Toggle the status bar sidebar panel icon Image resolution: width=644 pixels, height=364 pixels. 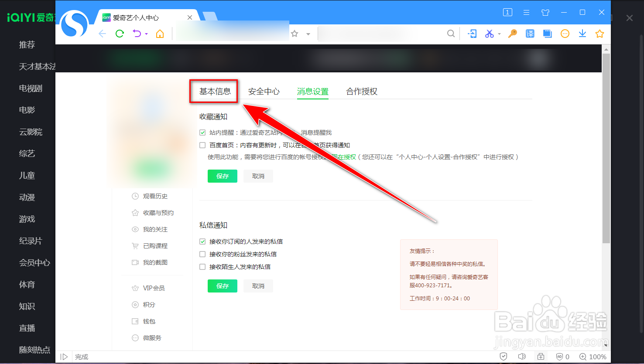(x=64, y=357)
